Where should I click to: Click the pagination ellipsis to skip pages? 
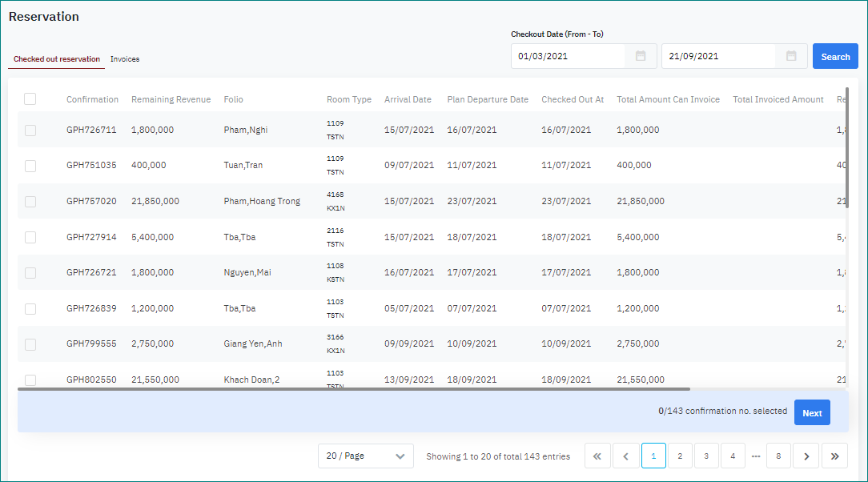coord(755,456)
